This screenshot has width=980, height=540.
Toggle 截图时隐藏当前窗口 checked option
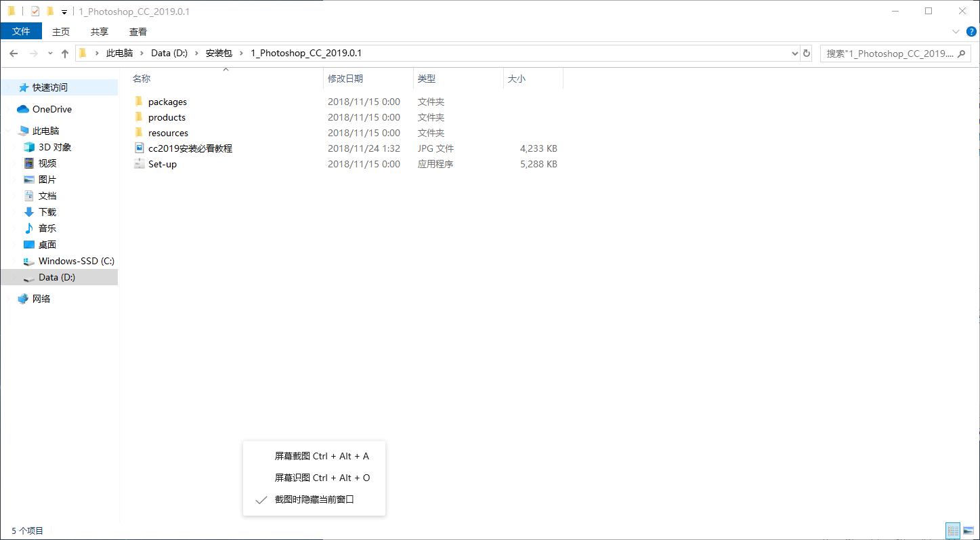(314, 500)
